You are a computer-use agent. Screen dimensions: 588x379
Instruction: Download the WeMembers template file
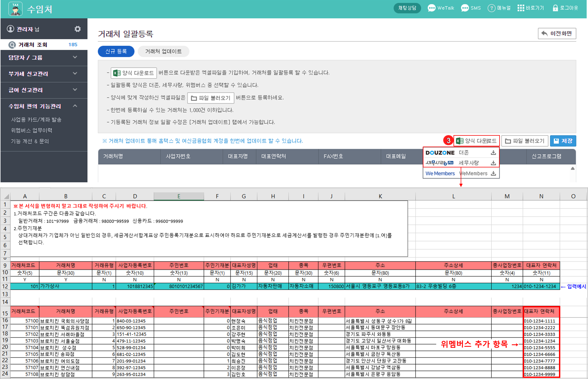tap(493, 174)
